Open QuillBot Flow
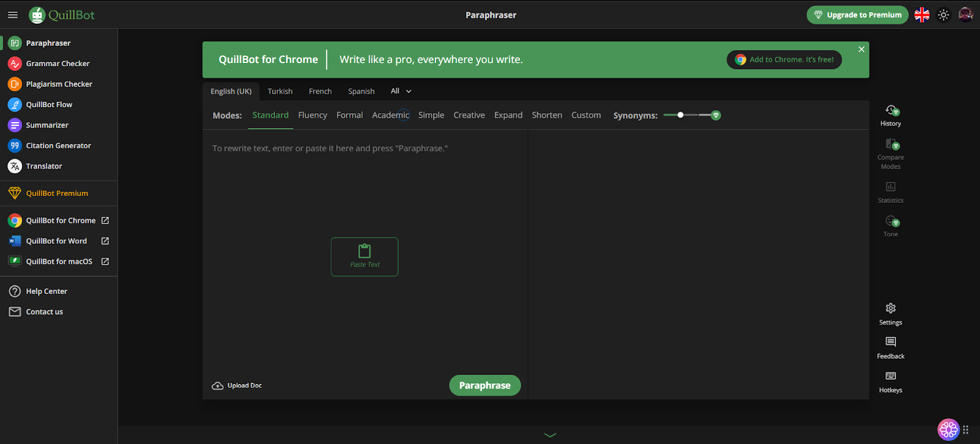Screen dimensions: 980x444 [x=58, y=105]
